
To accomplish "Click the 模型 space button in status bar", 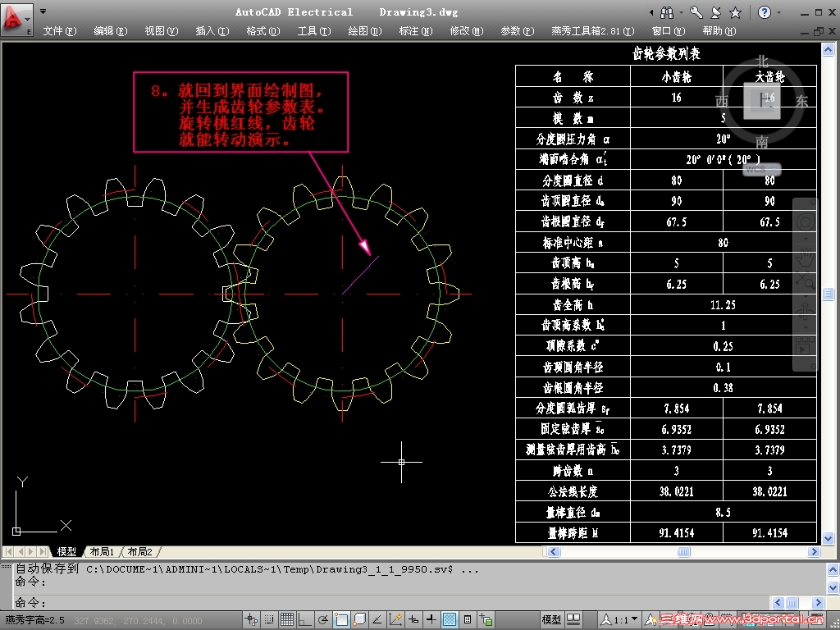I will click(551, 620).
